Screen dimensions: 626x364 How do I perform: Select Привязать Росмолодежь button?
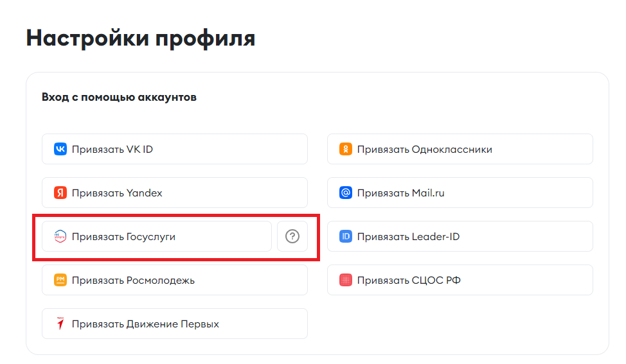point(175,280)
